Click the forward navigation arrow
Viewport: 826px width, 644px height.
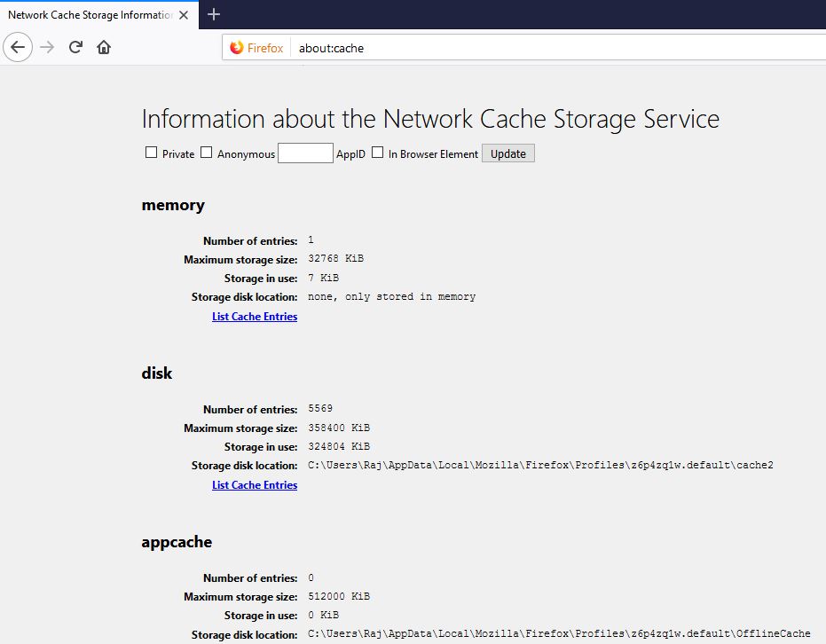[47, 47]
